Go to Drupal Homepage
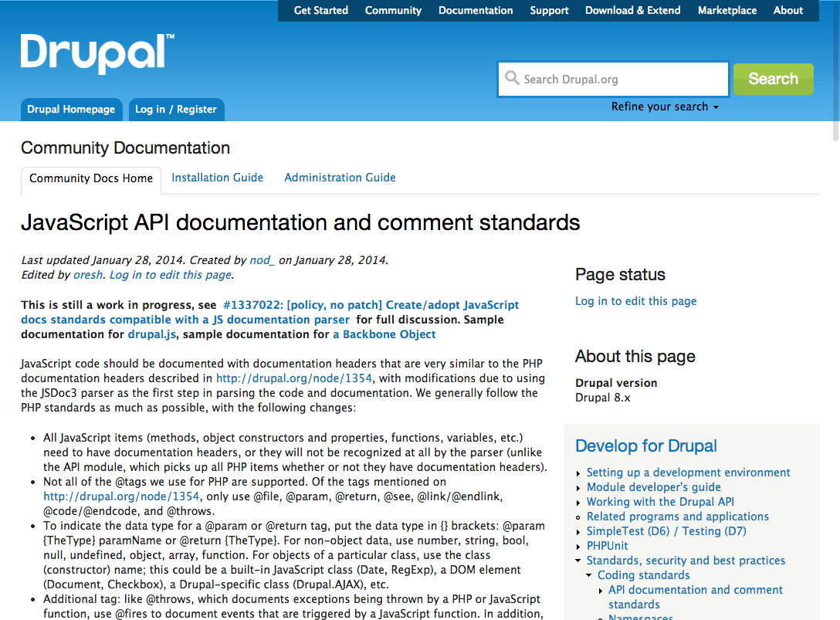840x620 pixels. click(x=71, y=110)
